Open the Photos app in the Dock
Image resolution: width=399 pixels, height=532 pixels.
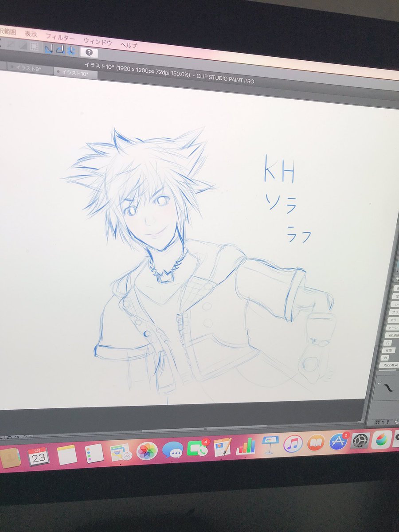click(x=147, y=450)
